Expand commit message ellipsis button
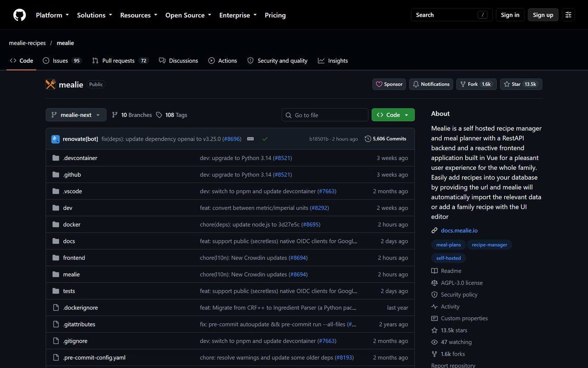The image size is (588, 368). pyautogui.click(x=250, y=139)
